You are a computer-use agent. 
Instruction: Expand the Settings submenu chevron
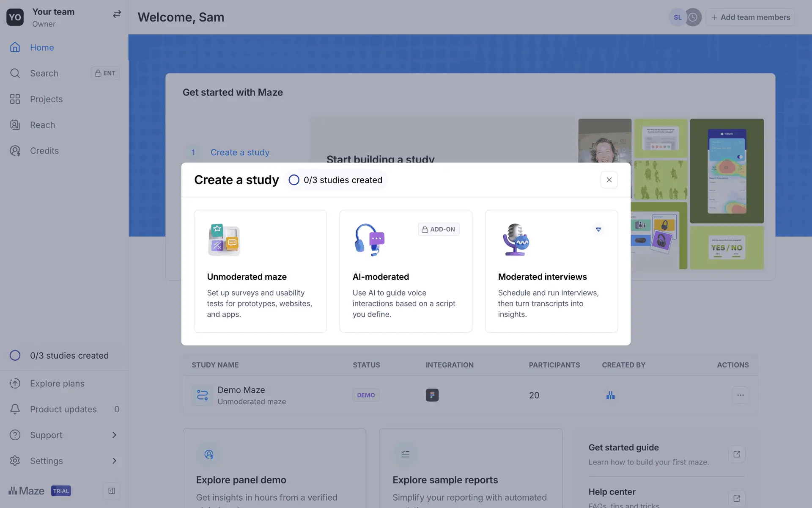pos(114,461)
